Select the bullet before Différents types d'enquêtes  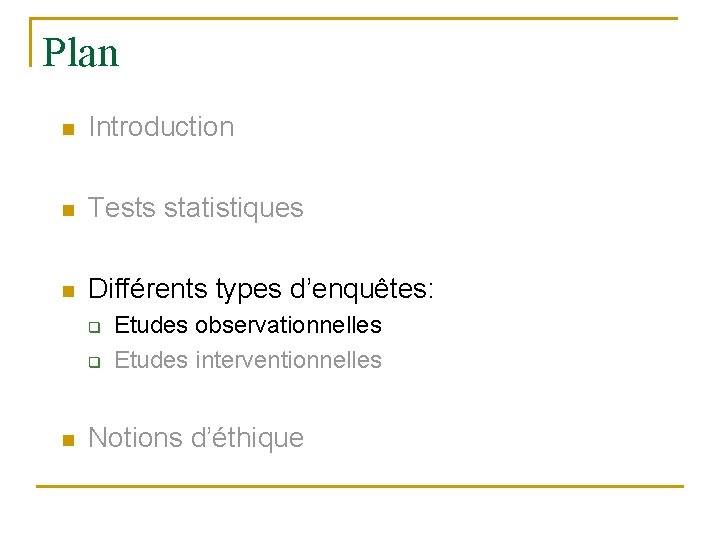[x=67, y=292]
